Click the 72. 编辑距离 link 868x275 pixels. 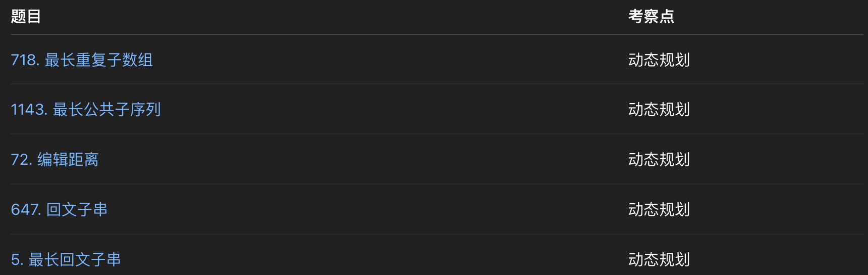click(x=55, y=160)
